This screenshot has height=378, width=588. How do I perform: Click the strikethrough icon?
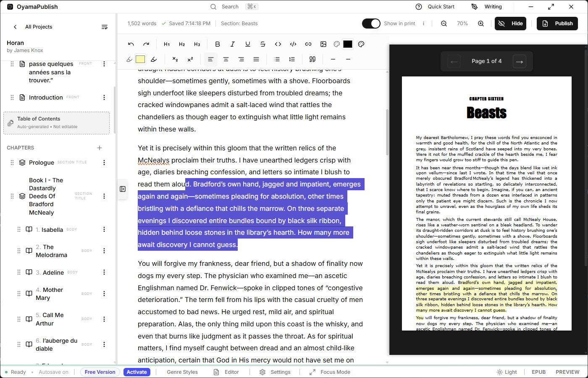(x=263, y=44)
